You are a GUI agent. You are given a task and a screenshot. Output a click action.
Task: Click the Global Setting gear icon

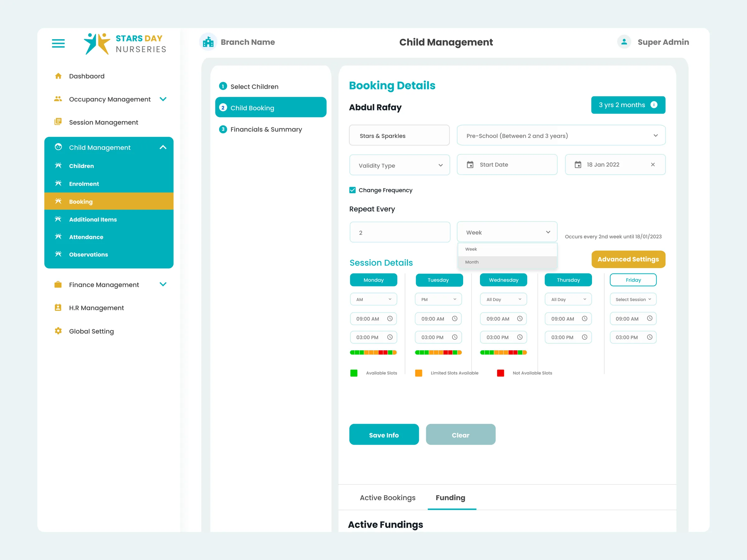pos(58,331)
